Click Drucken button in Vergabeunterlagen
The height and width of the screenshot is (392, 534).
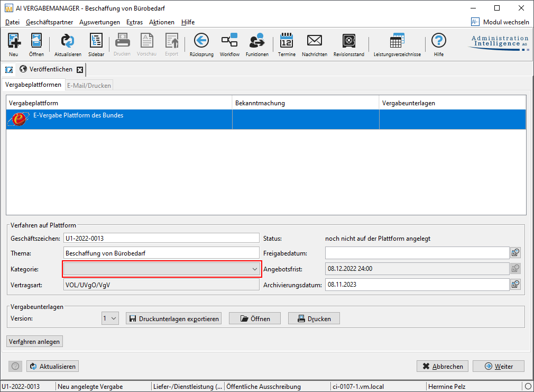pos(314,318)
